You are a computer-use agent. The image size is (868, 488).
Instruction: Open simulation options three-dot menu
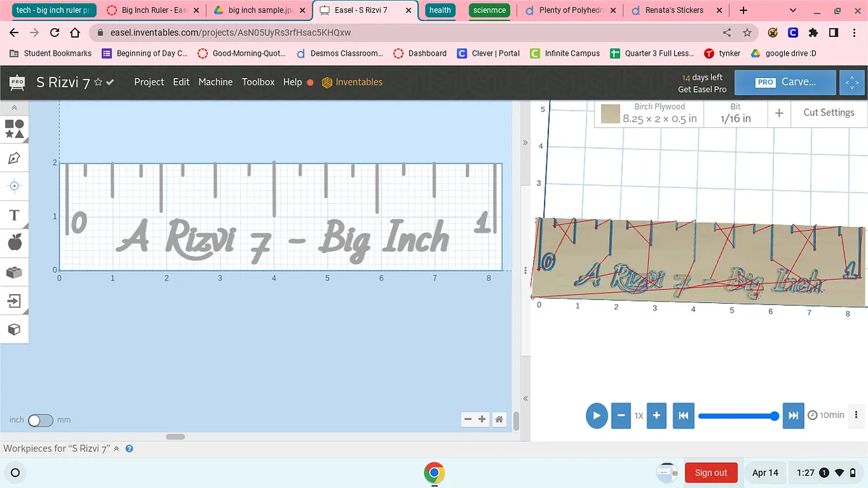point(856,415)
